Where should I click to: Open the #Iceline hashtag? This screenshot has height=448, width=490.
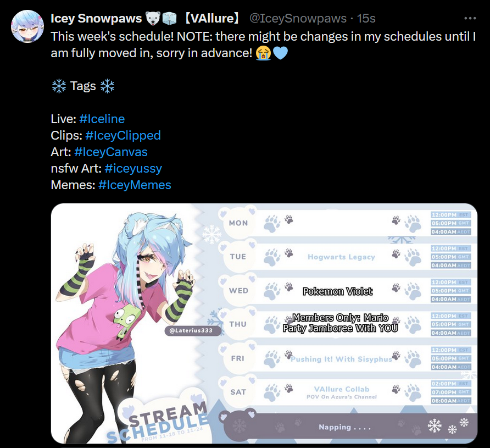102,119
